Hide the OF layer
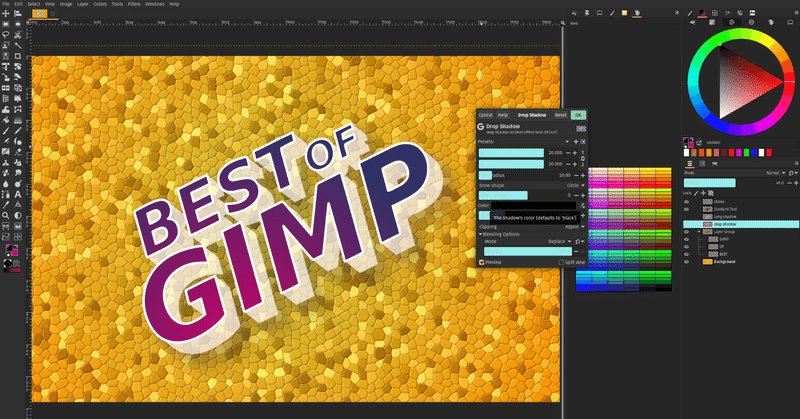The width and height of the screenshot is (800, 419). pyautogui.click(x=686, y=247)
